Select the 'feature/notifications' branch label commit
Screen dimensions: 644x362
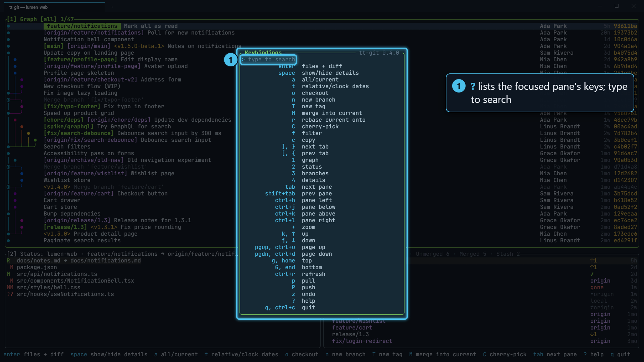(82, 26)
